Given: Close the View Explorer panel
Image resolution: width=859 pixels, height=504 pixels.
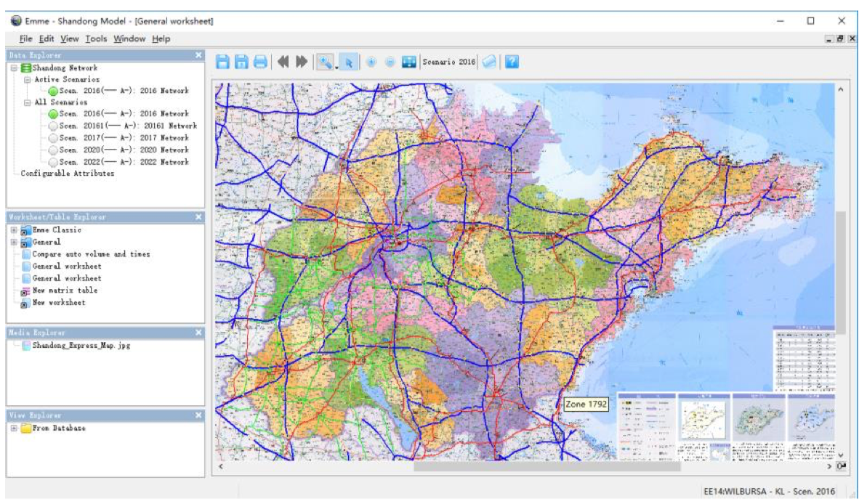Looking at the screenshot, I should 198,415.
